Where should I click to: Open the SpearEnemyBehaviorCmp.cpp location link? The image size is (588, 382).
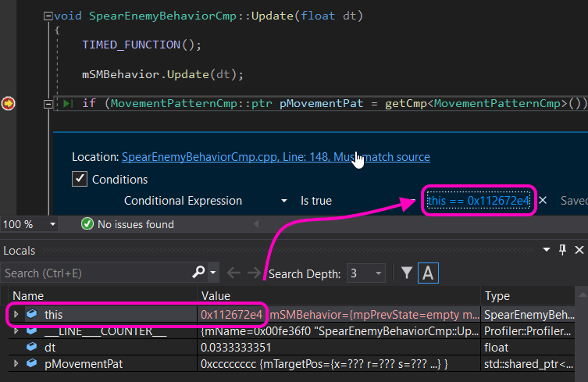click(x=275, y=156)
